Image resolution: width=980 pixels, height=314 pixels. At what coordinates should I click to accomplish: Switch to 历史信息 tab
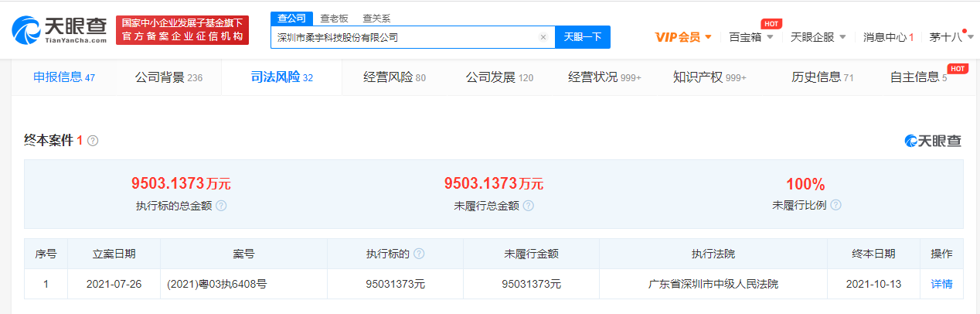tap(822, 77)
